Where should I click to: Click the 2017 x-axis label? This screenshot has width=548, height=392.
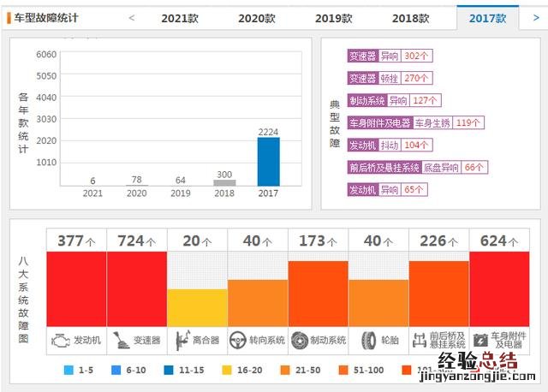[x=268, y=193]
